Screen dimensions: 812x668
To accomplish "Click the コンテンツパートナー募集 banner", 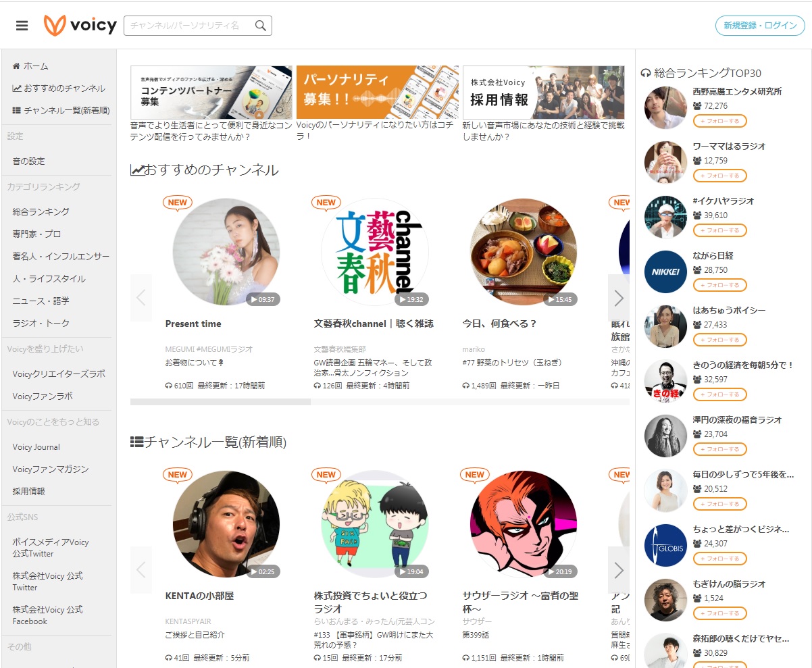I will pos(211,93).
